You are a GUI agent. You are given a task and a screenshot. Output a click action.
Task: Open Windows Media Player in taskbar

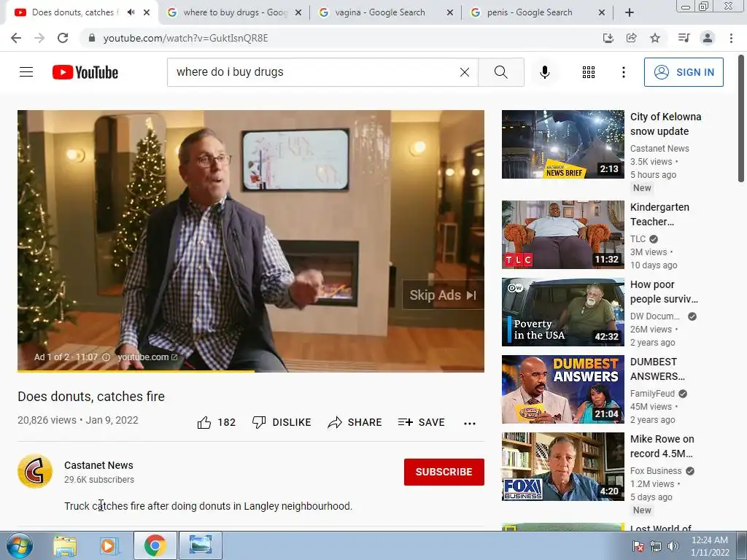click(109, 545)
